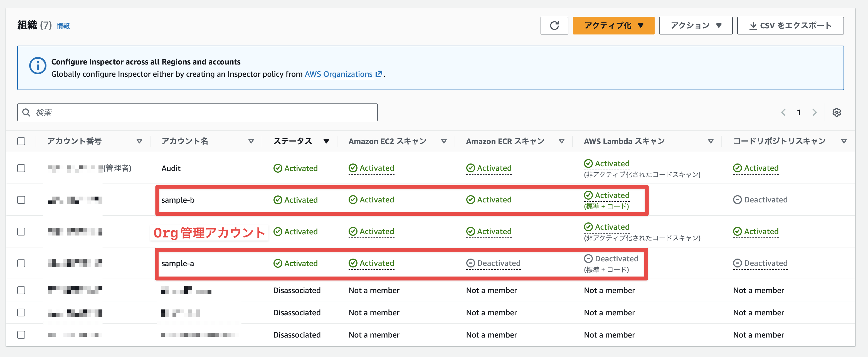Check the sample-b account row checkbox

(x=21, y=200)
